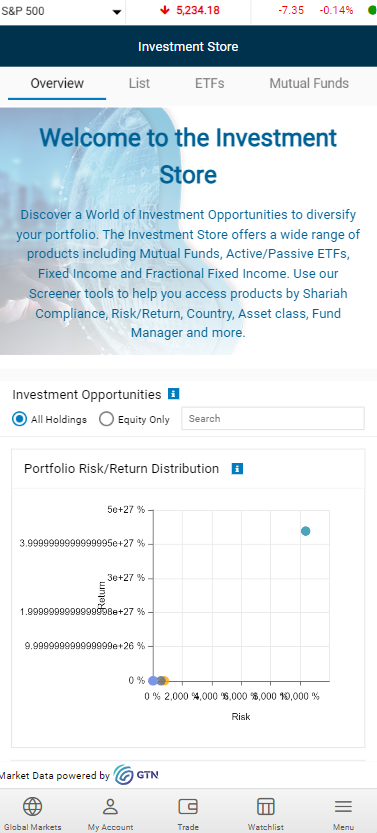
Task: Open the Watchlist icon
Action: click(265, 807)
